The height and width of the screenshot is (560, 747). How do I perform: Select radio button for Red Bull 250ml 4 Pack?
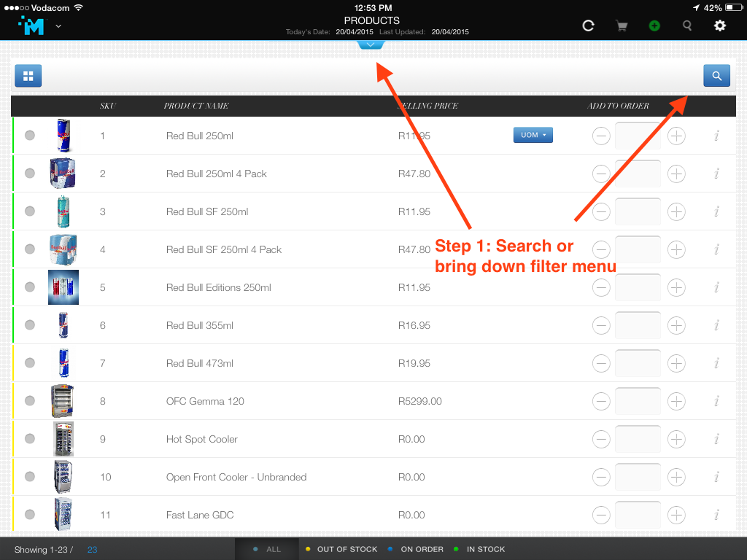(x=29, y=174)
